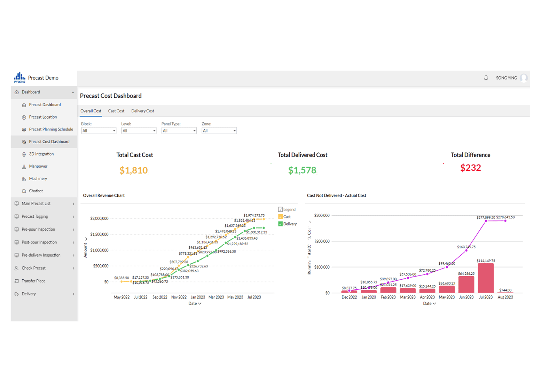Click the $278,643.50 running total point

(x=505, y=221)
